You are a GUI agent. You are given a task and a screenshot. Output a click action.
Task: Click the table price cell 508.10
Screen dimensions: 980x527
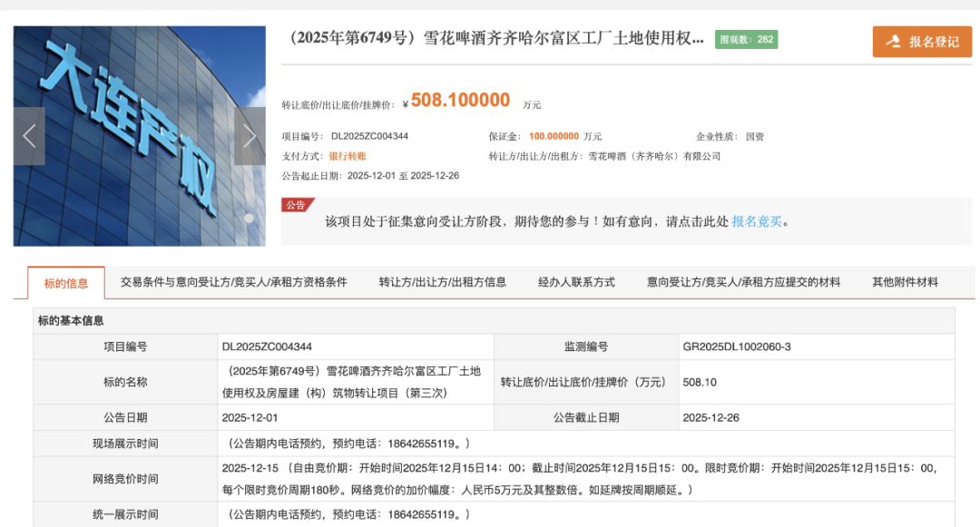click(x=700, y=382)
